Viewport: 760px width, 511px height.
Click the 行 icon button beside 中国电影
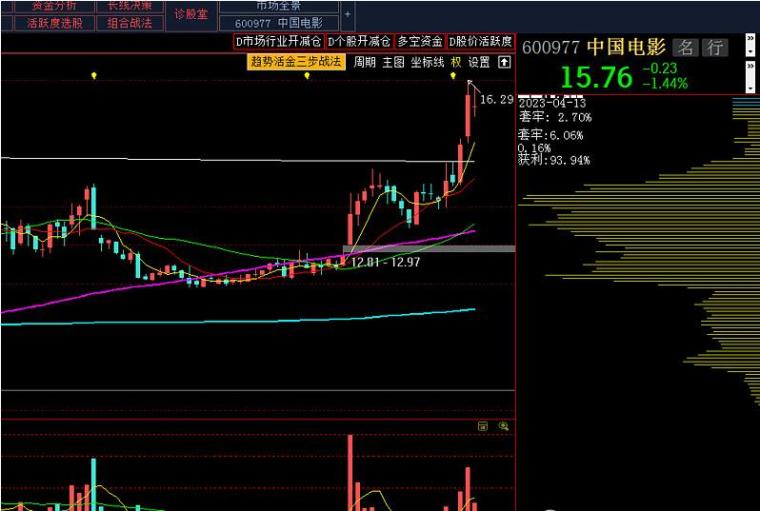coord(715,48)
